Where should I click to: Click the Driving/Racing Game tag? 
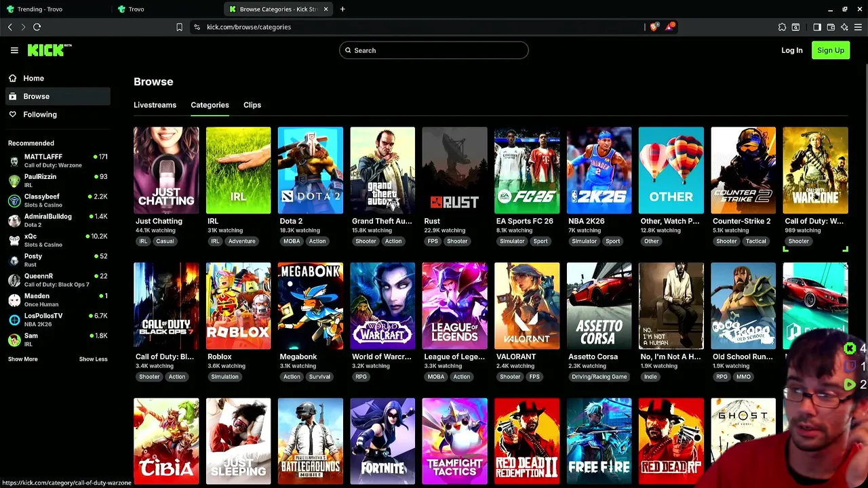click(599, 377)
